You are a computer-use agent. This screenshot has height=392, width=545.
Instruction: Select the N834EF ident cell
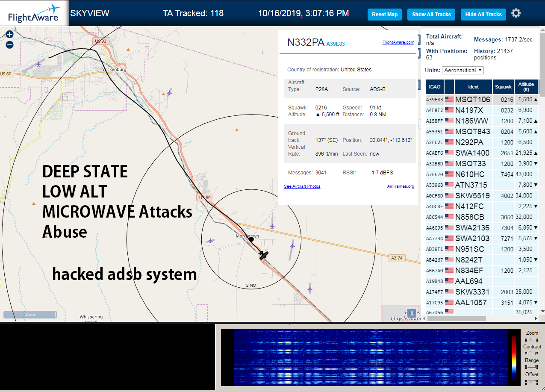click(x=473, y=271)
